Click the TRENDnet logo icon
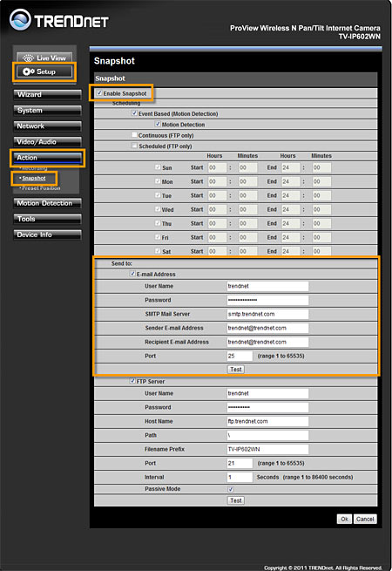Screen dimensions: 392x571 (x=20, y=20)
